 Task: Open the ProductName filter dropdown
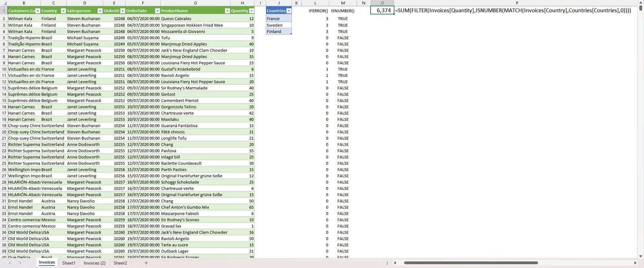pos(227,11)
